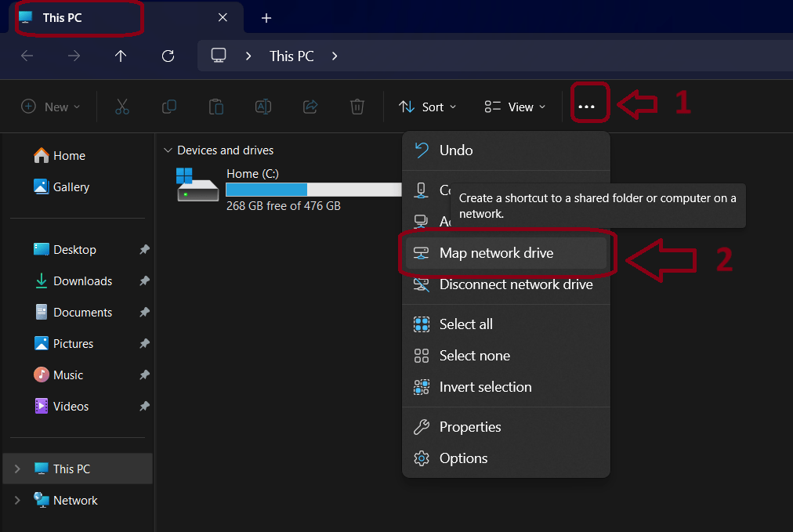
Task: Click the Up arrow navigation icon
Action: 120,56
